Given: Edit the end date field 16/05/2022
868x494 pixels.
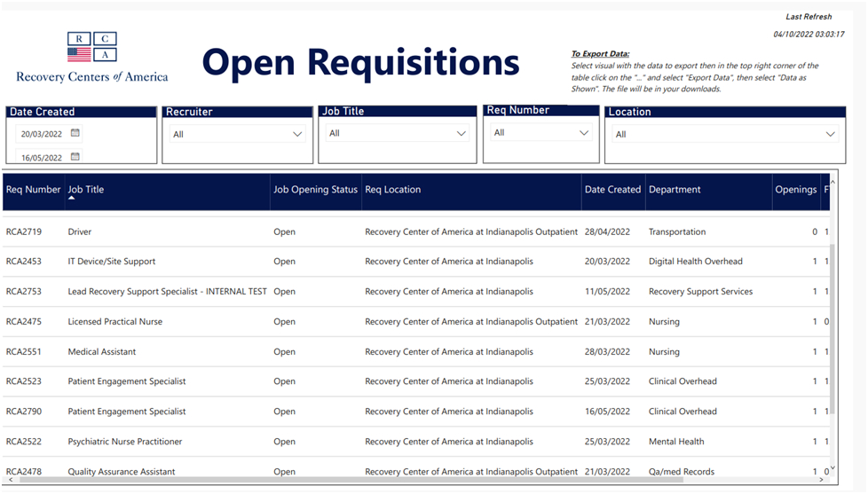Looking at the screenshot, I should 42,158.
